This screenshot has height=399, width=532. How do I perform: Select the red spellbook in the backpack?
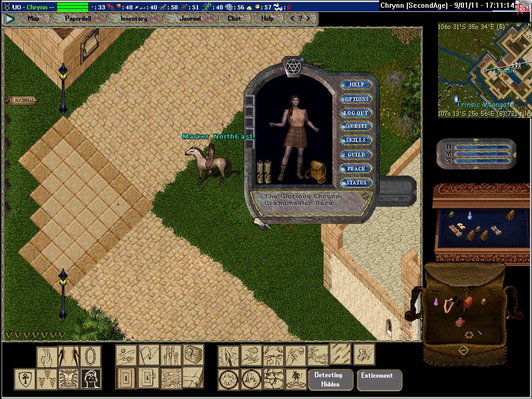(x=459, y=323)
